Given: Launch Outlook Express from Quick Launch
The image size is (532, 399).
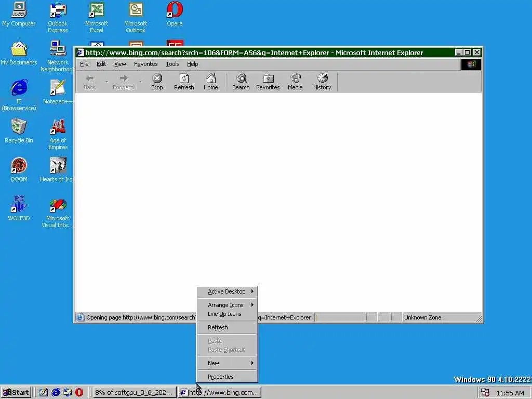Looking at the screenshot, I should [x=68, y=393].
